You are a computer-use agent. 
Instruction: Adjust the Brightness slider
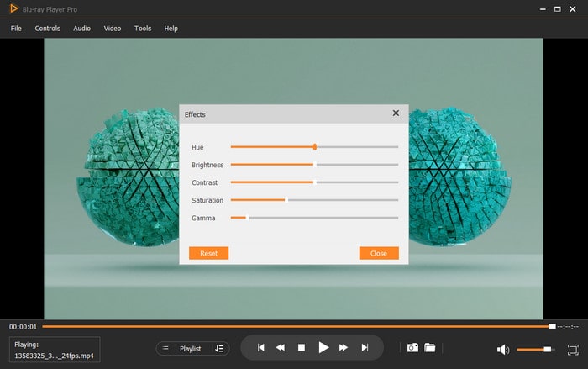pos(315,165)
